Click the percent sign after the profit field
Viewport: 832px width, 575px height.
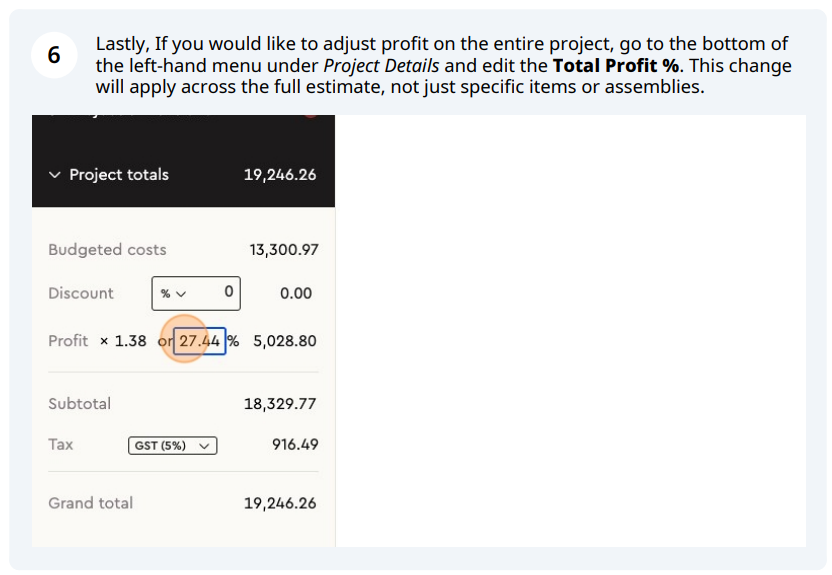coord(233,341)
